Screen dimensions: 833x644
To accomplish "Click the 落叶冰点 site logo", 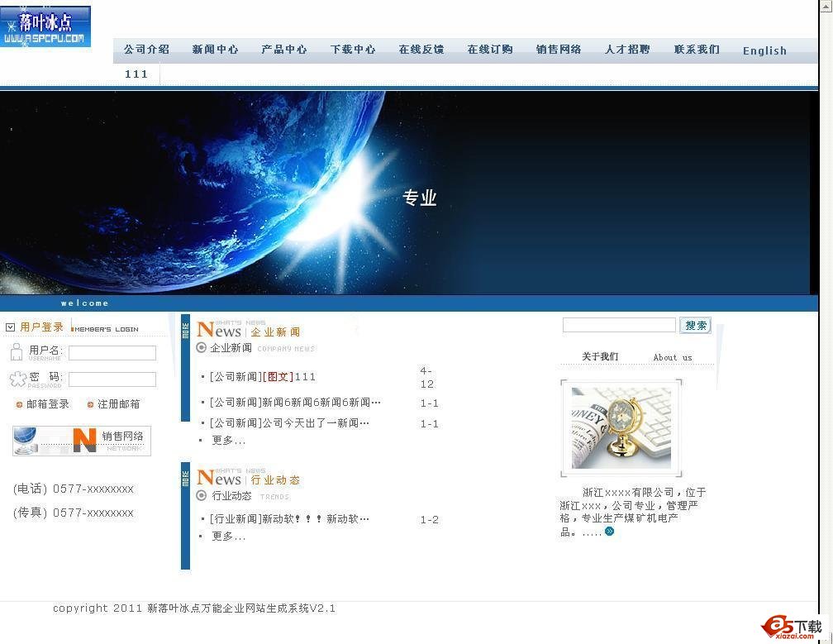I will coord(46,26).
